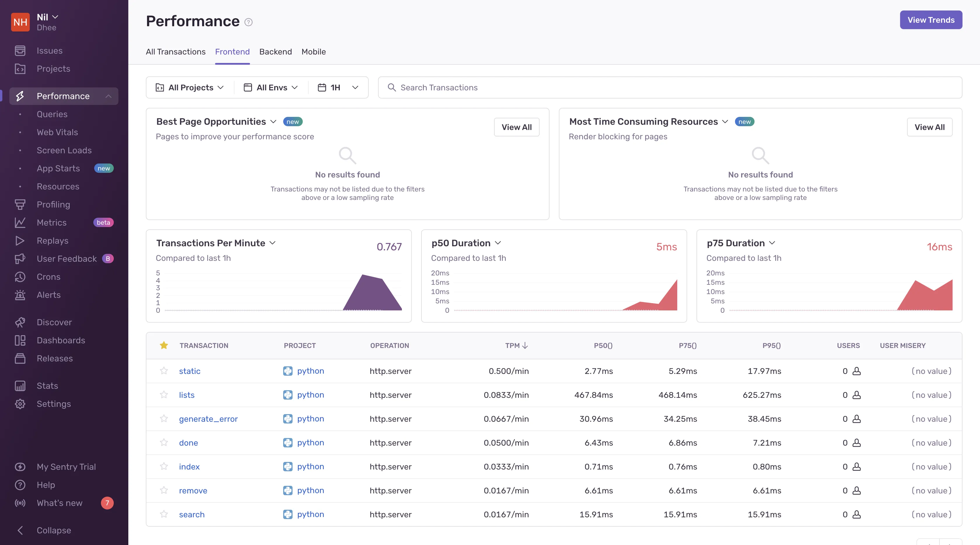Click View All in Best Page Opportunities
The height and width of the screenshot is (545, 980).
(517, 127)
